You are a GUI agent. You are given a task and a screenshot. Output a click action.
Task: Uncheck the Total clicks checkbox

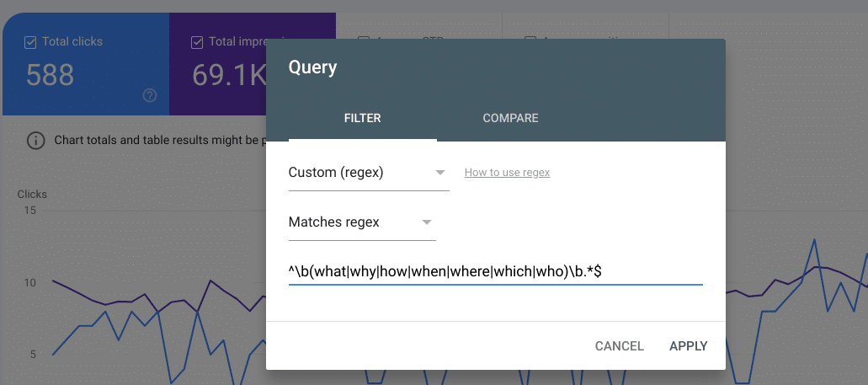(x=31, y=41)
